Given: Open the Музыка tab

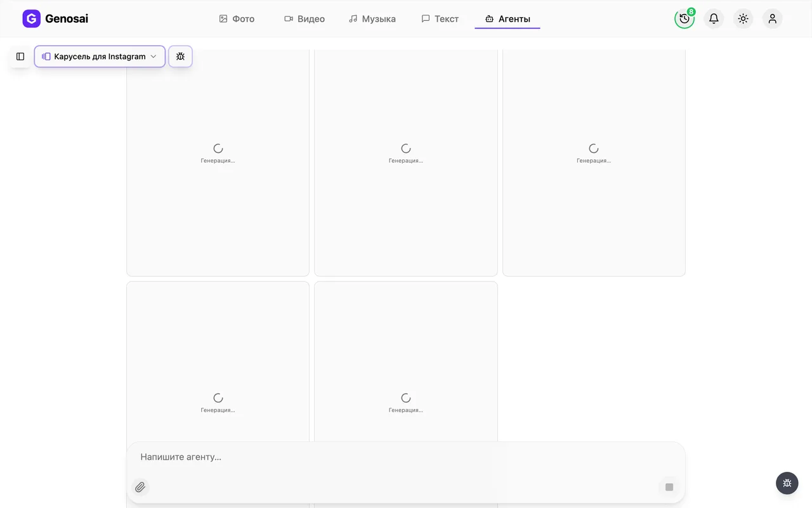Looking at the screenshot, I should 372,19.
